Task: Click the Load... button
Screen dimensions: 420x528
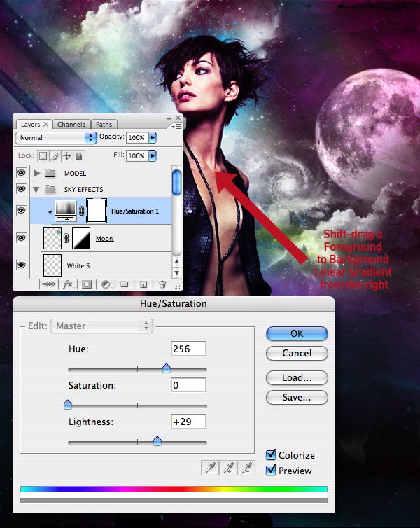Action: (297, 378)
